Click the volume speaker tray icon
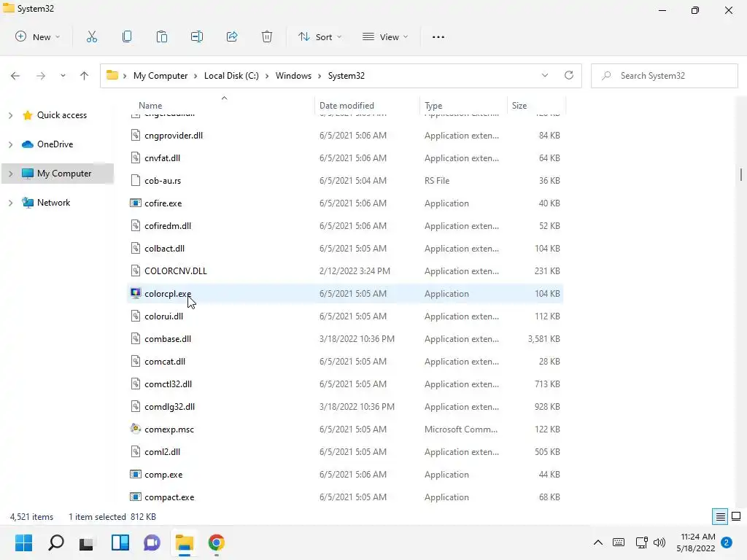The width and height of the screenshot is (747, 560). coord(659,542)
